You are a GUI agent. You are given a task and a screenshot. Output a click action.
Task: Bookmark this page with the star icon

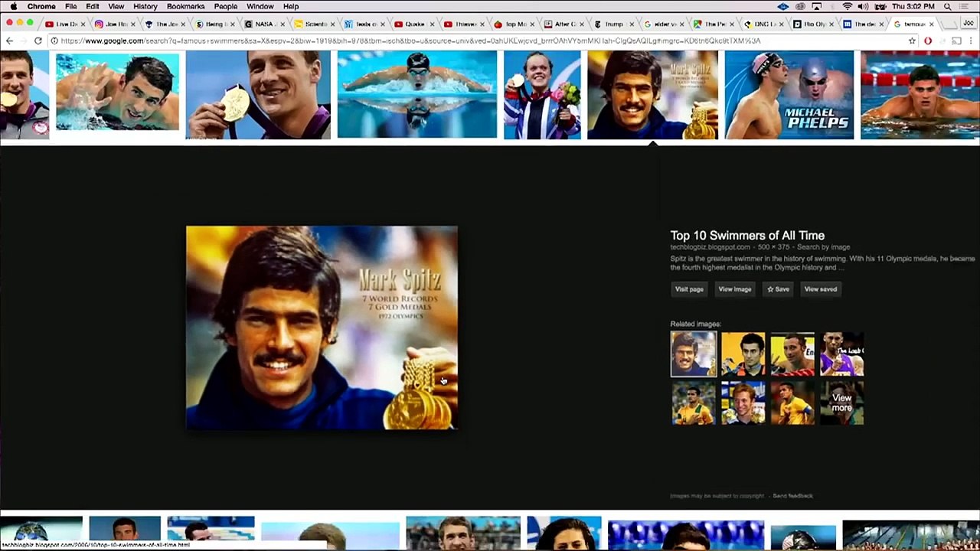(x=912, y=41)
